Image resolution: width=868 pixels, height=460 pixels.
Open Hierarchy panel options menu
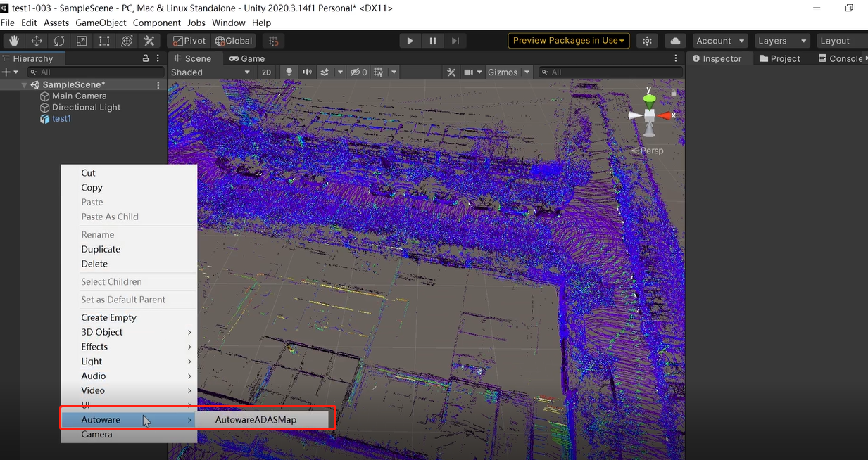(x=158, y=58)
